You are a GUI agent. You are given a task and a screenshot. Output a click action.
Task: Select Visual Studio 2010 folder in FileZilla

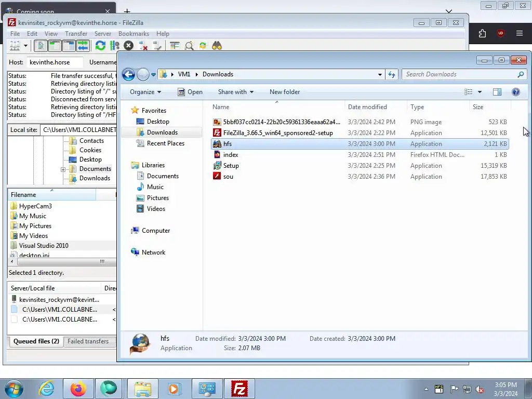coord(44,245)
